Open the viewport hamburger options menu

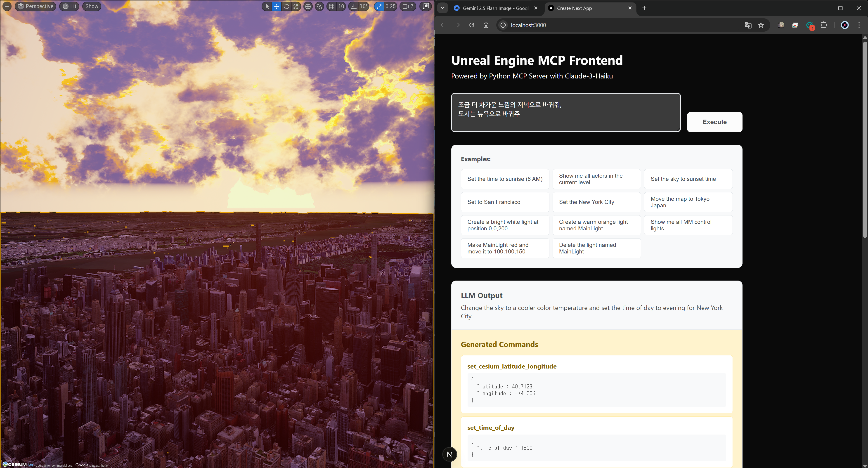tap(7, 6)
